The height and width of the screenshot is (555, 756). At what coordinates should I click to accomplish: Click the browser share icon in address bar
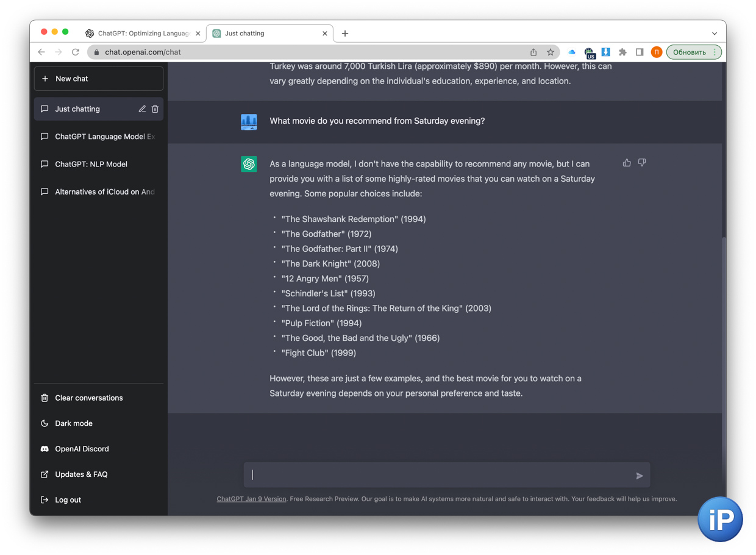533,52
